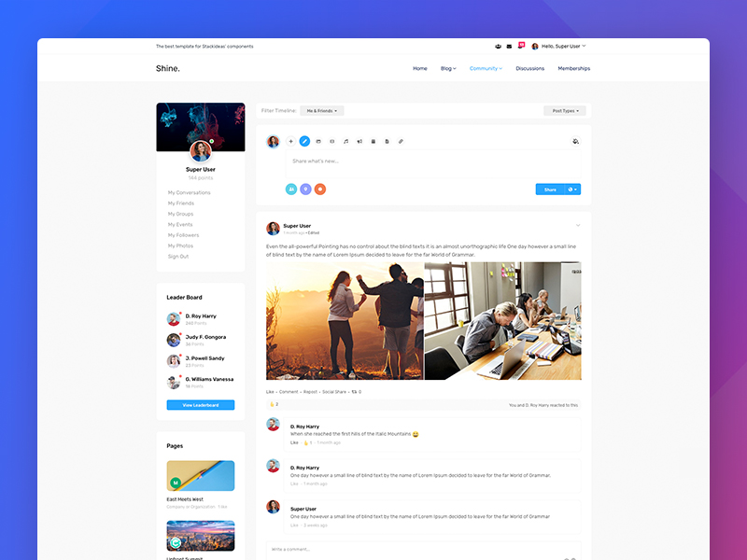The image size is (747, 560).
Task: Click the link attachment icon in composer
Action: (401, 141)
